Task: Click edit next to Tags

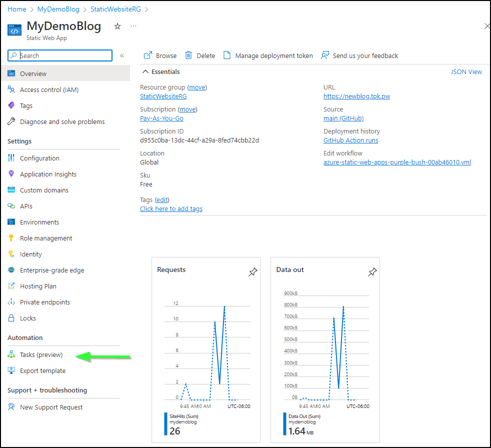Action: tap(162, 199)
